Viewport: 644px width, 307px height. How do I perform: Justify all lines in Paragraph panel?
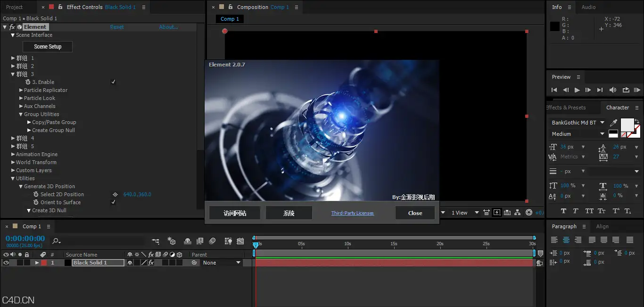629,240
